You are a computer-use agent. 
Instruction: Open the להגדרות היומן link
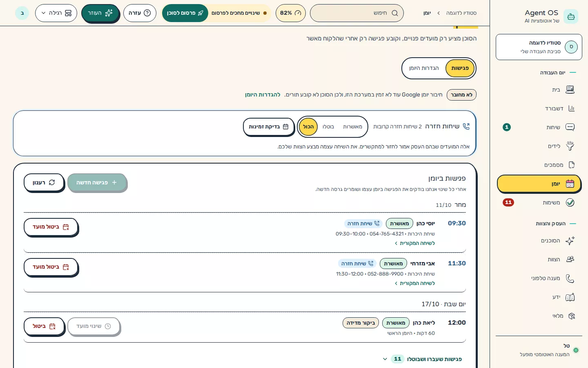pyautogui.click(x=263, y=95)
